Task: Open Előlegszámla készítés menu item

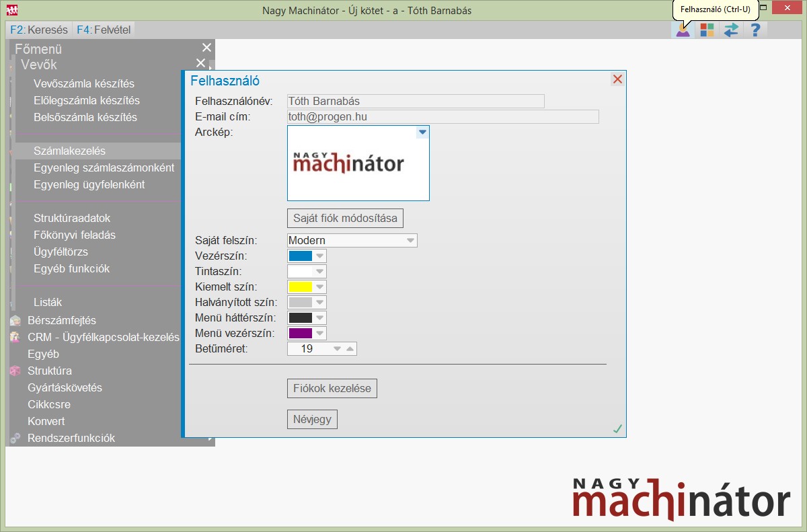Action: pos(87,101)
